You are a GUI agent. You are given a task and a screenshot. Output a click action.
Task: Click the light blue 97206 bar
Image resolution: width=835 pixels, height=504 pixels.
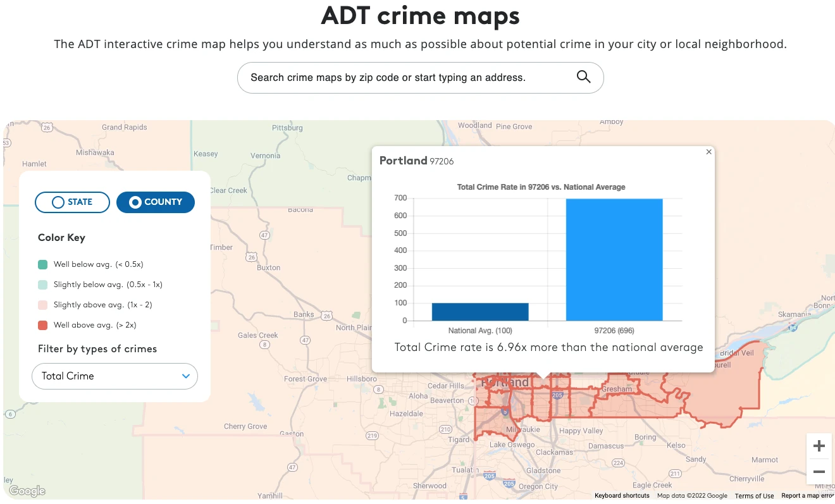(x=614, y=259)
